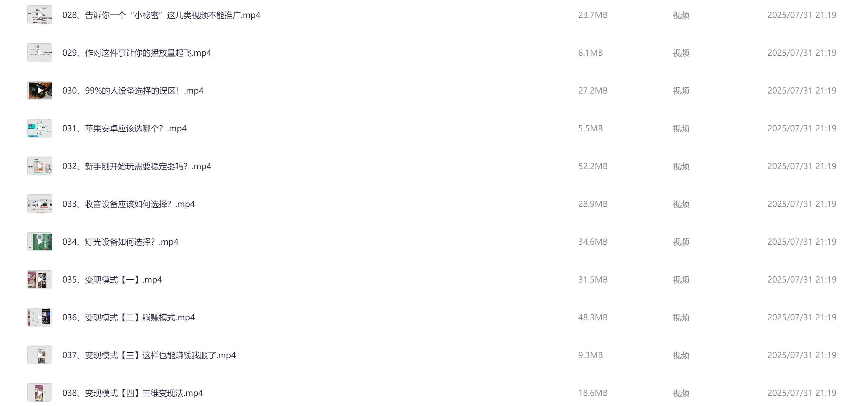Click play icon on file 035 thumbnail

(x=40, y=279)
